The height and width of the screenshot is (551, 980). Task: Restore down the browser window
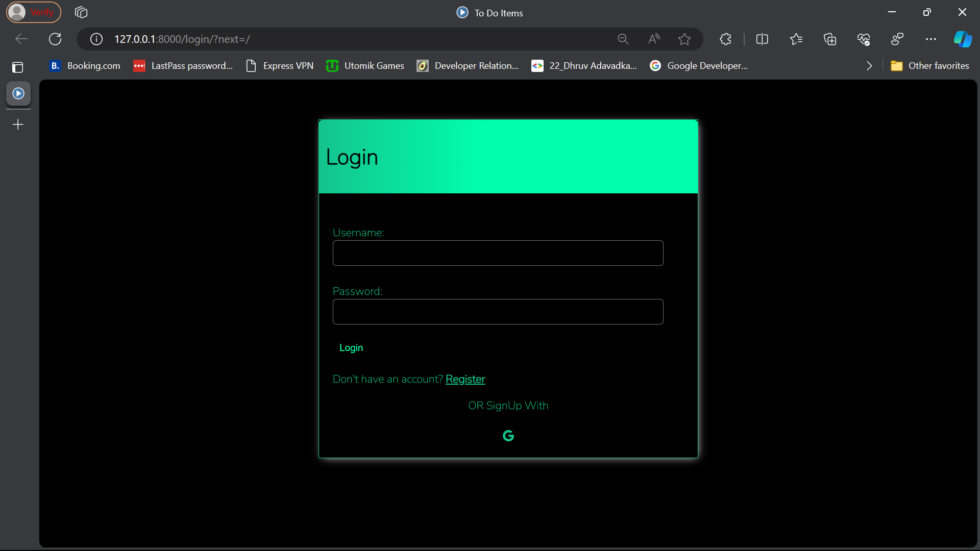tap(927, 12)
